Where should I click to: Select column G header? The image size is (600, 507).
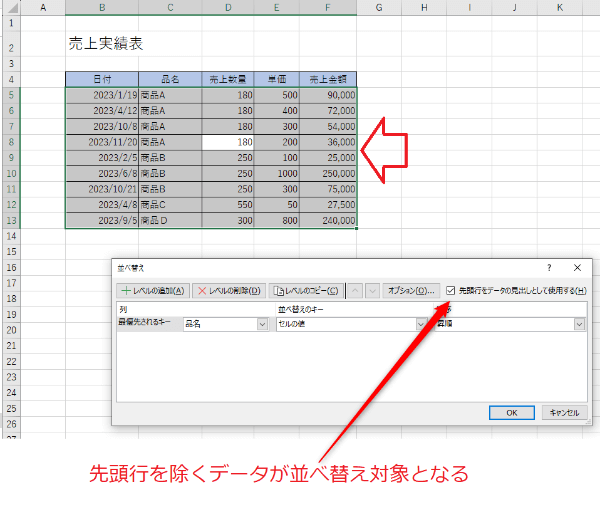pos(379,7)
